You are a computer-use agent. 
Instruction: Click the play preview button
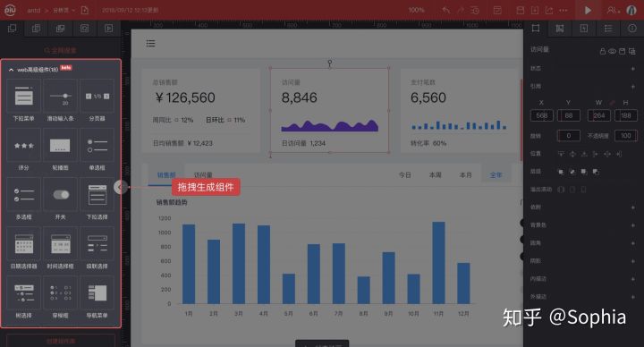(x=588, y=10)
